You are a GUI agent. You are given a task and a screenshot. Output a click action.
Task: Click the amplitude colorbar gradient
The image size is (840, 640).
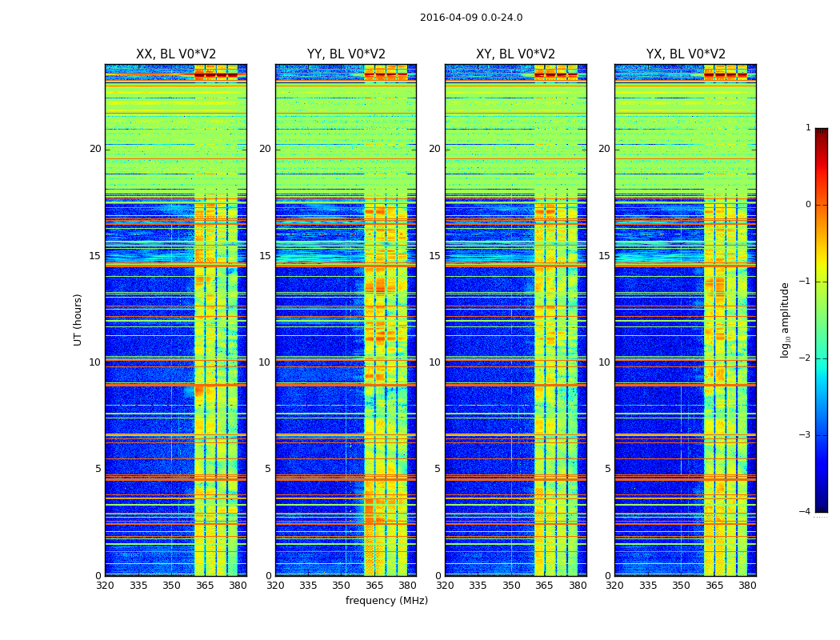(821, 320)
